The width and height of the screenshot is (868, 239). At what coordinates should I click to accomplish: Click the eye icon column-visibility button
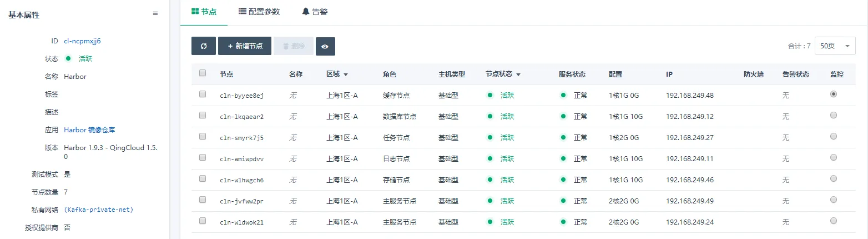coord(325,46)
